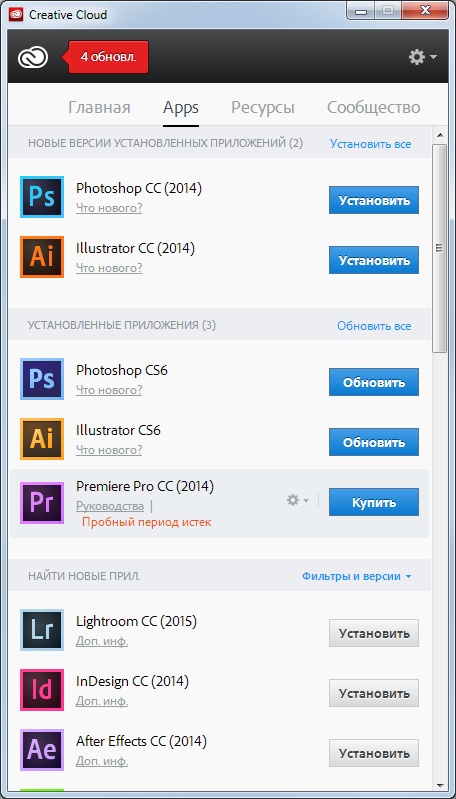This screenshot has height=799, width=456.
Task: Click the InDesign CC (2014) icon
Action: (42, 690)
